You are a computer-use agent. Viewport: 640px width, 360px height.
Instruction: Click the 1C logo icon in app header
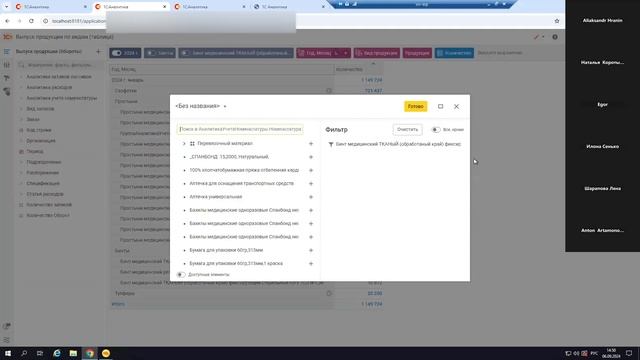pos(7,37)
